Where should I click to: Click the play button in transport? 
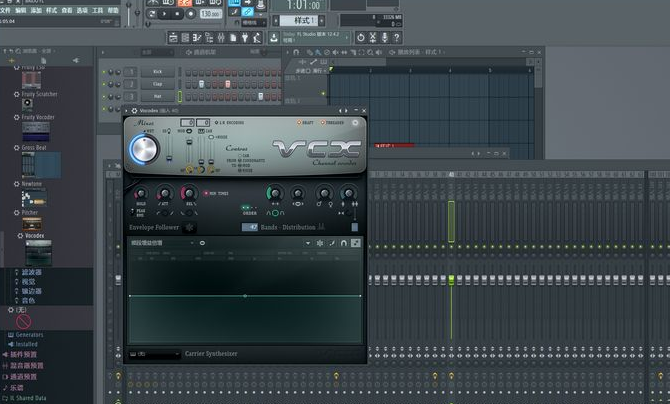point(165,14)
